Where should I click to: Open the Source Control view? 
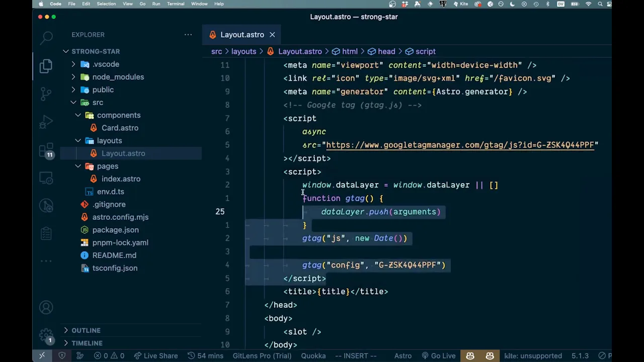(x=46, y=94)
